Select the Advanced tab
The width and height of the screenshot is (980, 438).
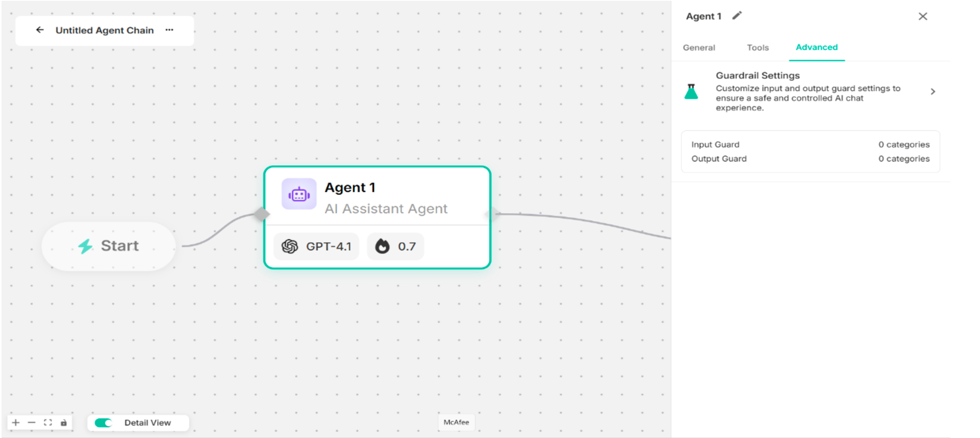(x=816, y=47)
